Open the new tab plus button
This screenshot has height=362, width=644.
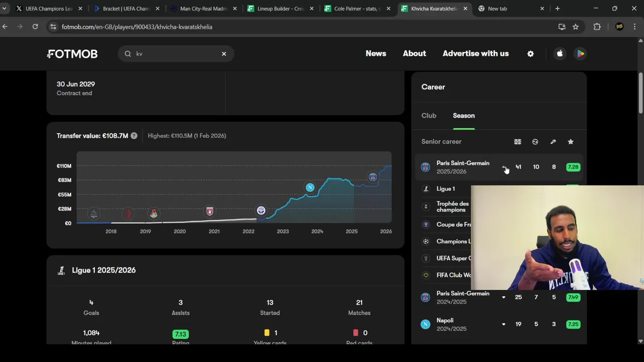point(557,9)
